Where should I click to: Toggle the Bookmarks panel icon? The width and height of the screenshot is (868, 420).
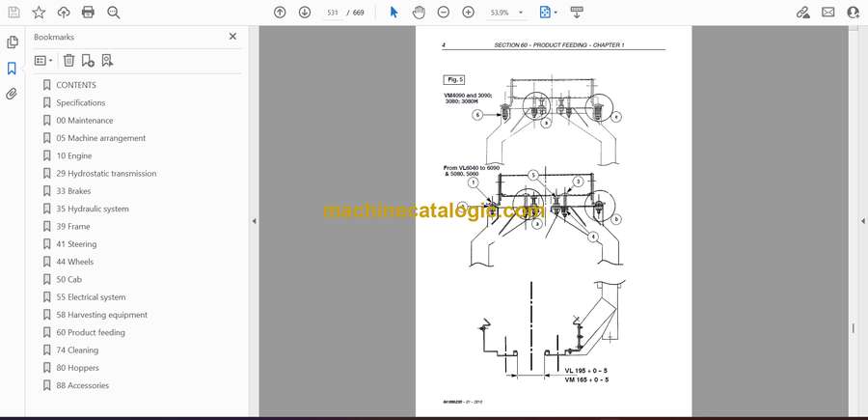pyautogui.click(x=12, y=69)
